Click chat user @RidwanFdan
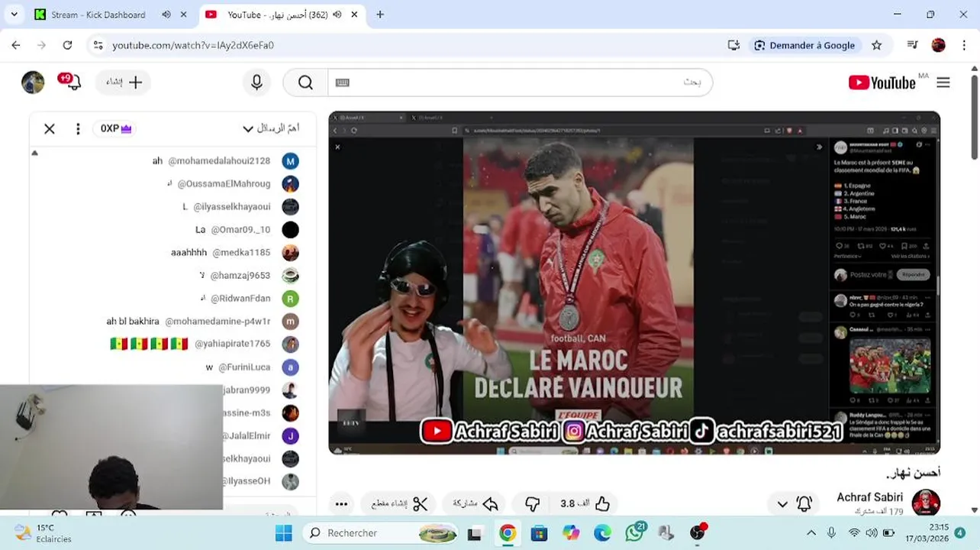The height and width of the screenshot is (550, 980). pos(240,299)
